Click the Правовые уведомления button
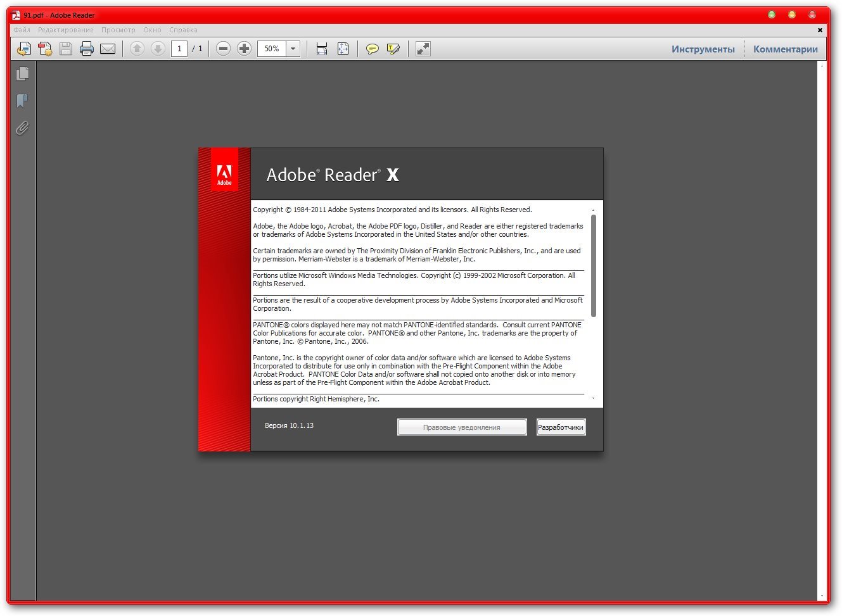This screenshot has width=842, height=616. (x=462, y=427)
